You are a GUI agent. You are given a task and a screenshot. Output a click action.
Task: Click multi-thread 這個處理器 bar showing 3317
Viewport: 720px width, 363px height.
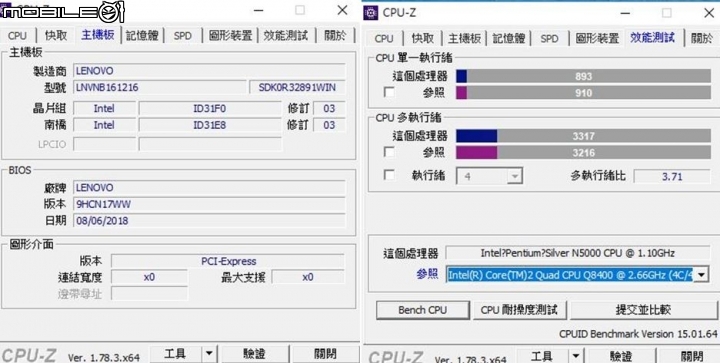583,136
